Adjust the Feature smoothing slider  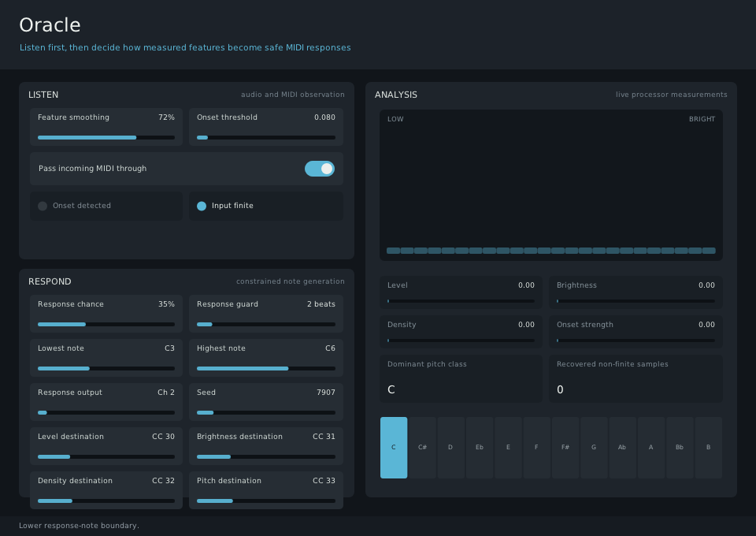(x=106, y=137)
